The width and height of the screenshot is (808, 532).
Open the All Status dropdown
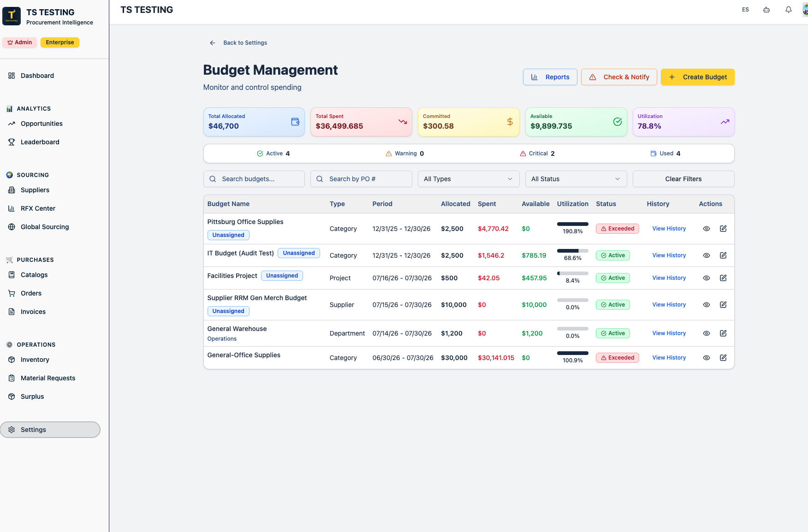pyautogui.click(x=576, y=179)
